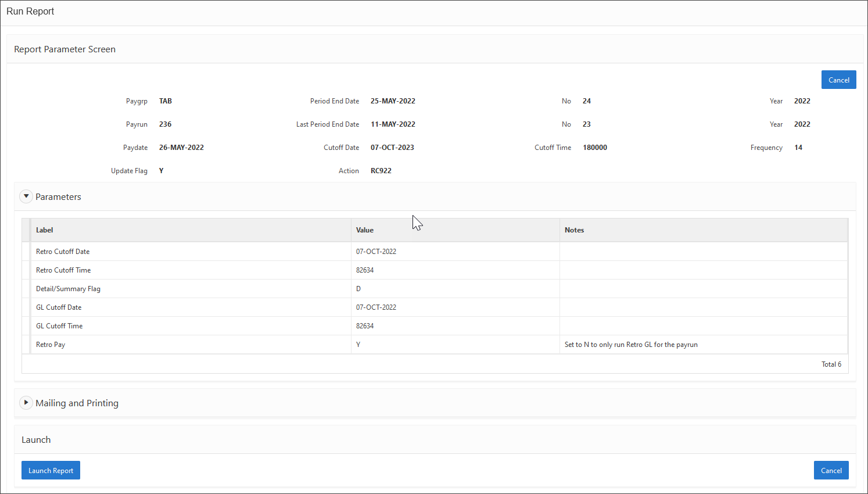Click the Notes column header
This screenshot has width=868, height=494.
(574, 230)
